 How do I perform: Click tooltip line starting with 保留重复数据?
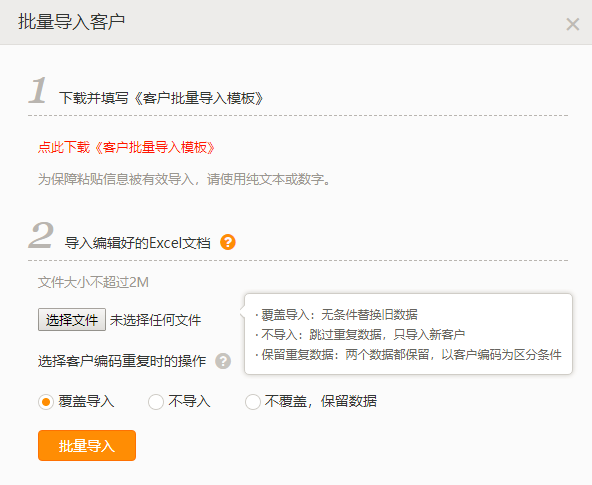pos(409,354)
